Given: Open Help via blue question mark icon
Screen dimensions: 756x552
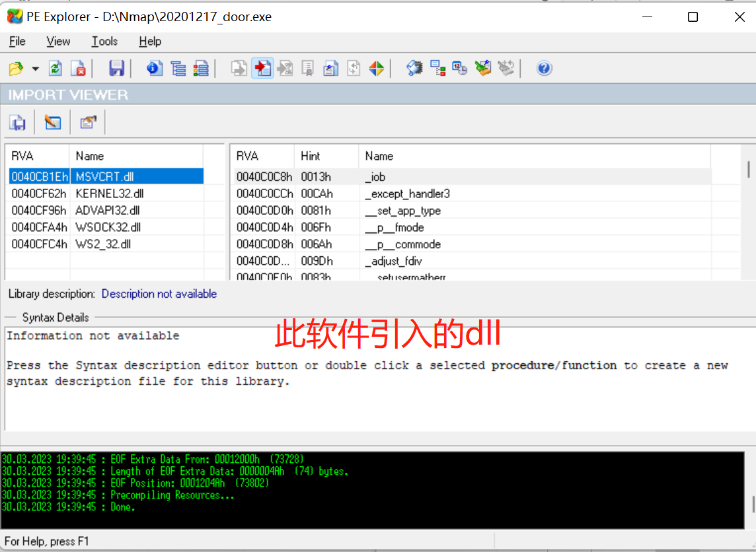Looking at the screenshot, I should (544, 69).
